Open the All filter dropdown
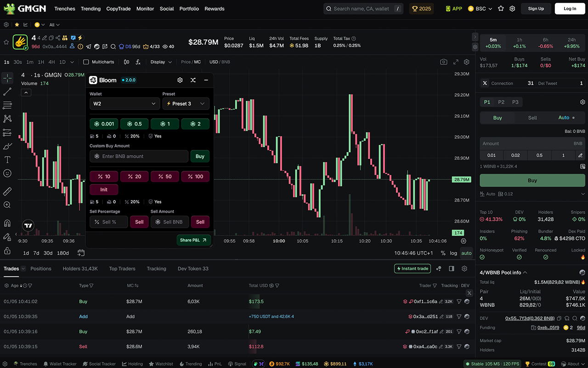588x368 pixels. tap(55, 25)
